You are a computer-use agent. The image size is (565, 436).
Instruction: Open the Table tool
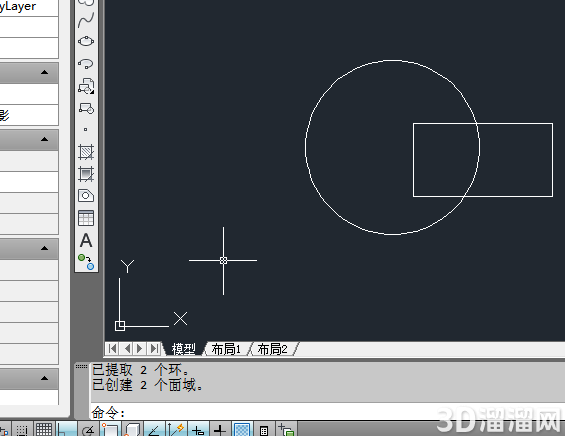[x=86, y=218]
